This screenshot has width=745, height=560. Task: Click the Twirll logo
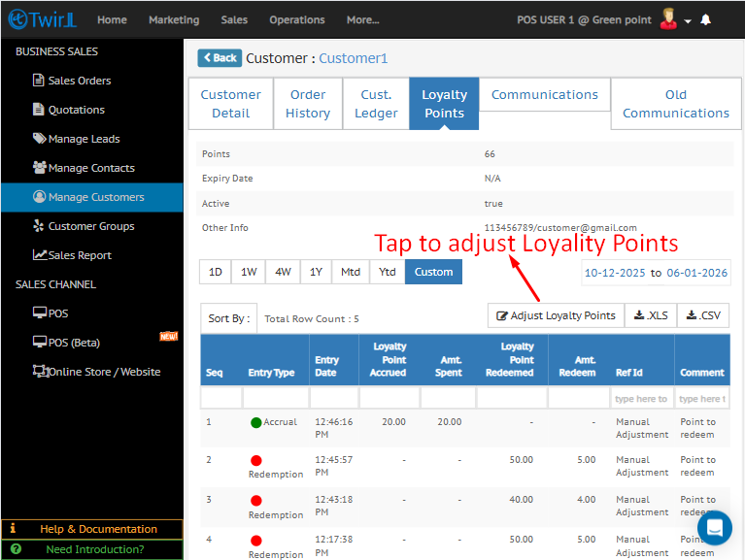pos(40,19)
